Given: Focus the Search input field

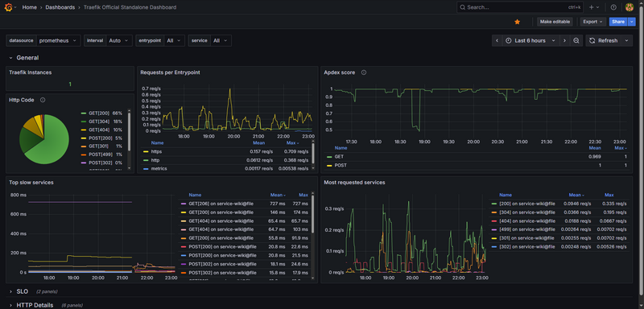Looking at the screenshot, I should pos(520,7).
